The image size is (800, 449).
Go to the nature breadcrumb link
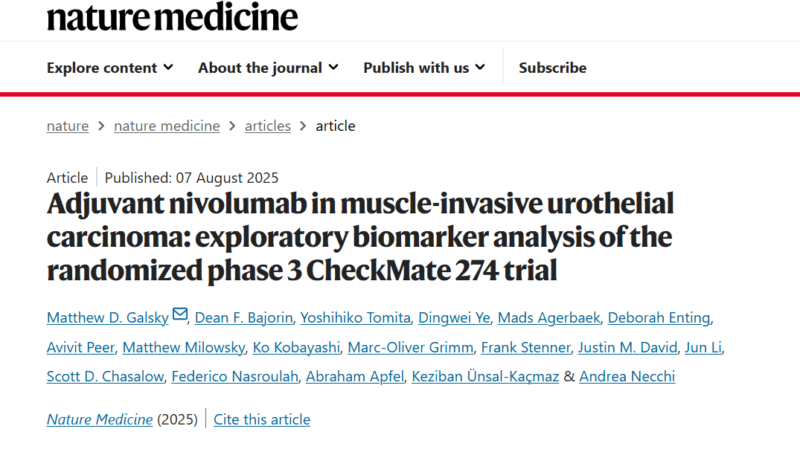tap(67, 126)
